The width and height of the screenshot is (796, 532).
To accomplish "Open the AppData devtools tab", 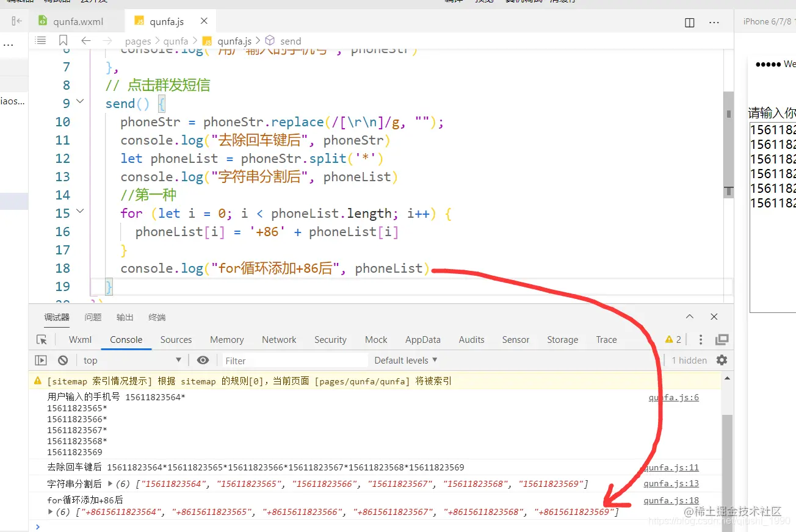I will 423,340.
